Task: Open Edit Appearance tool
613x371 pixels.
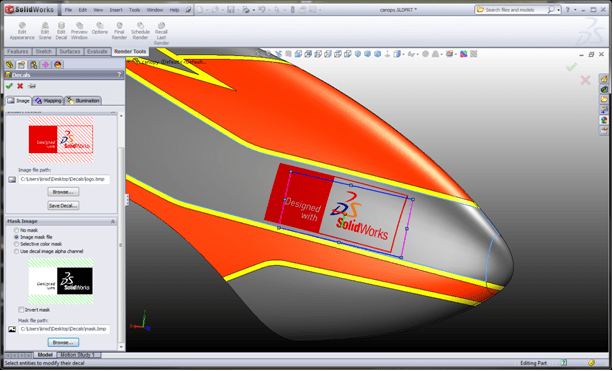Action: click(x=22, y=31)
